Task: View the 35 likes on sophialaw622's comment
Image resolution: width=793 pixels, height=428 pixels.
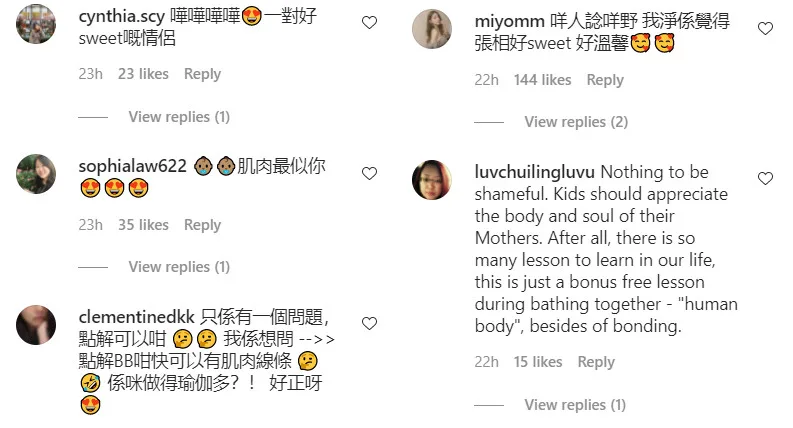Action: click(x=143, y=225)
